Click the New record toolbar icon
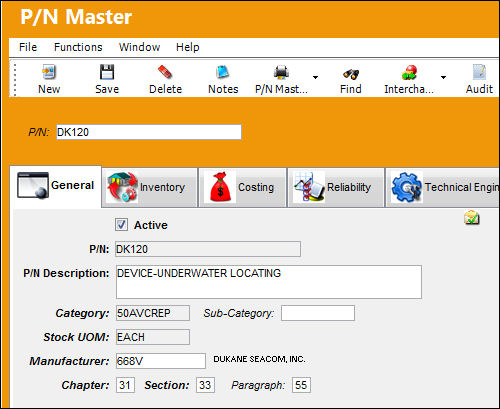This screenshot has height=409, width=500. pyautogui.click(x=49, y=72)
